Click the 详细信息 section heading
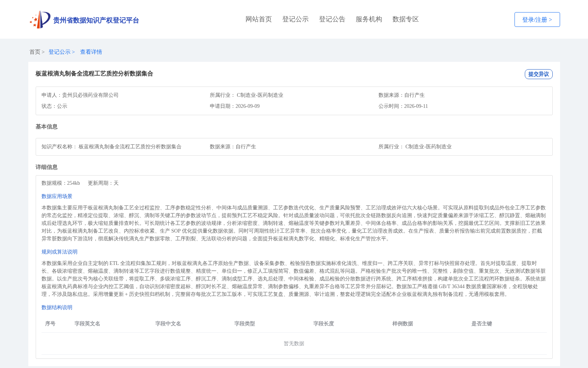The width and height of the screenshot is (588, 368). [47, 167]
